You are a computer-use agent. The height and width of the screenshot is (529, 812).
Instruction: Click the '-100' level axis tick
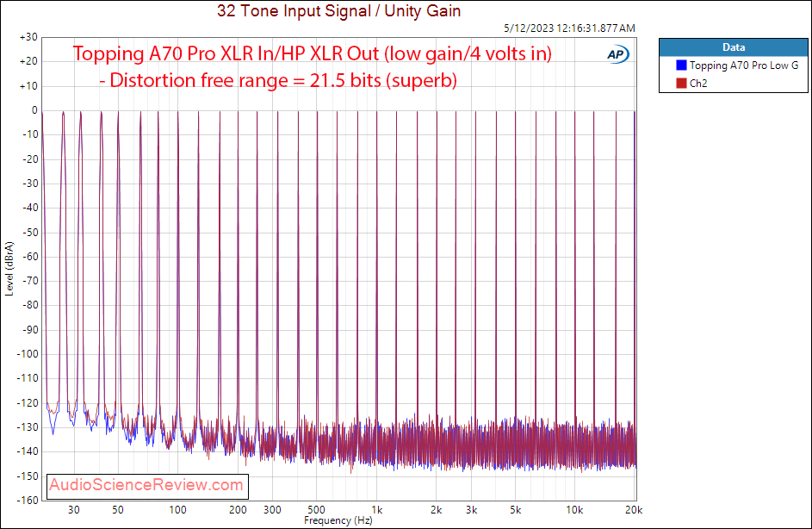coord(28,354)
